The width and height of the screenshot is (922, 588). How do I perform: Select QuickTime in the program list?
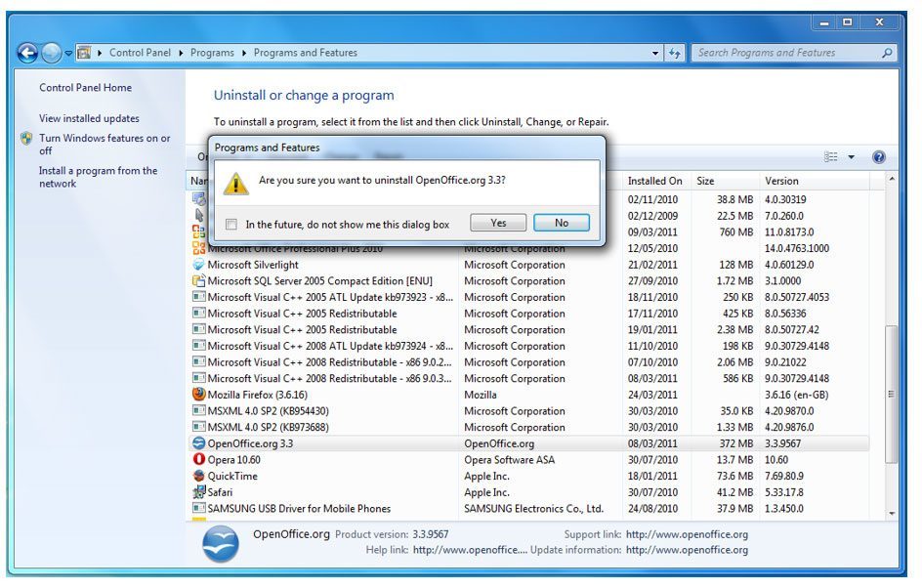point(232,477)
